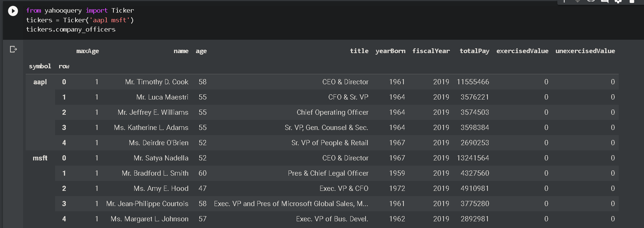
Task: Click exercisedValue 0 in Deirdre O'Brien's row
Action: coord(546,143)
